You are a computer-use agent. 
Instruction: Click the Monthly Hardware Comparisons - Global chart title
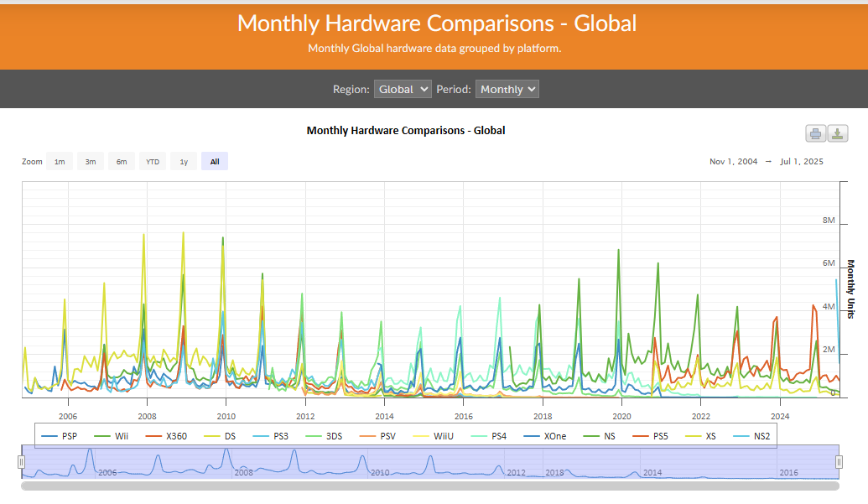tap(406, 131)
